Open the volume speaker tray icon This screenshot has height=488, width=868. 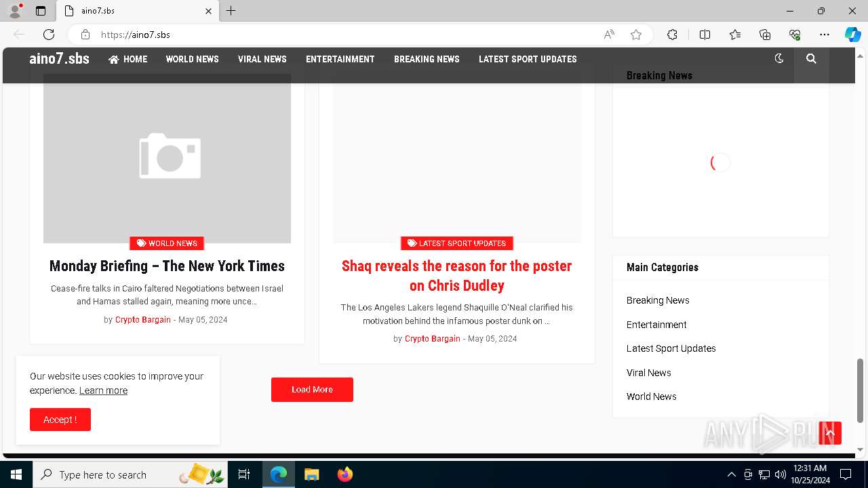pyautogui.click(x=780, y=474)
